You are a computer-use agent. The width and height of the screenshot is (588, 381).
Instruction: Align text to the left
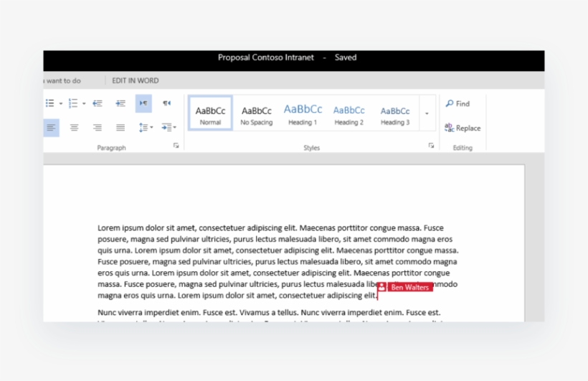(x=51, y=128)
